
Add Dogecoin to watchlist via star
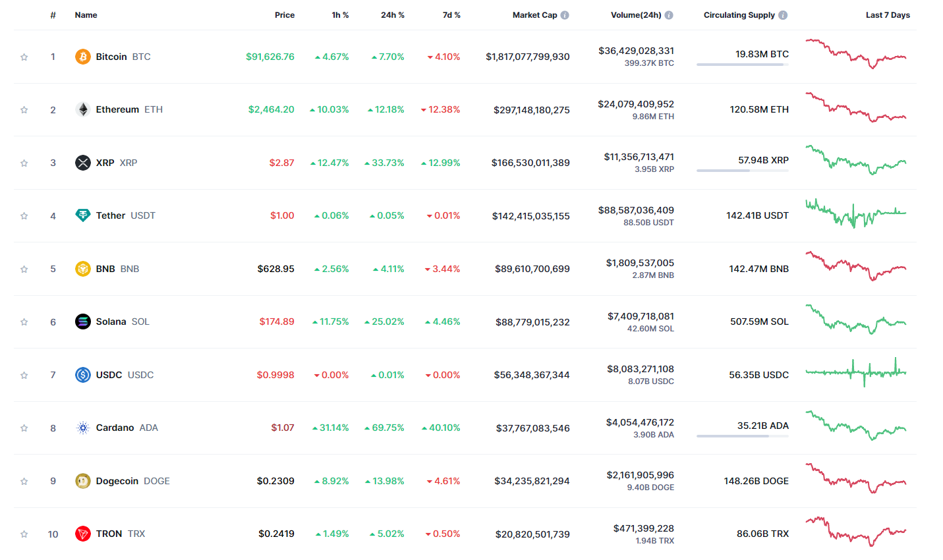pyautogui.click(x=24, y=482)
